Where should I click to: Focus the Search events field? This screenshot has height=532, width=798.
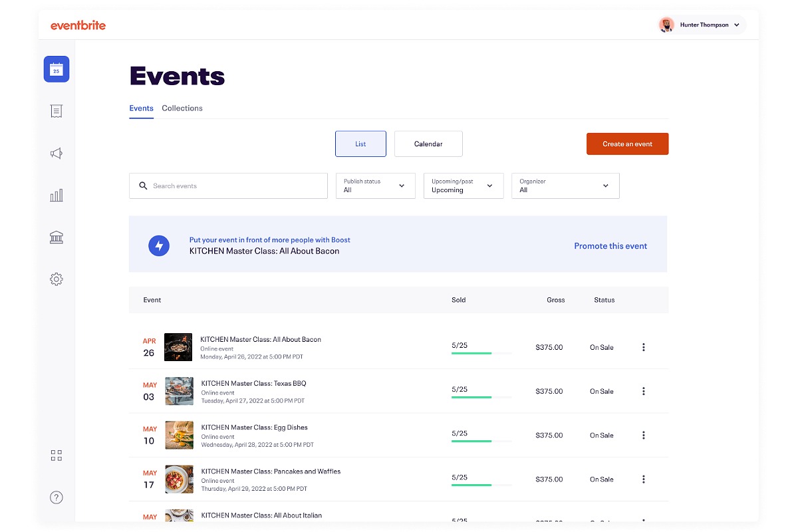[x=228, y=186]
